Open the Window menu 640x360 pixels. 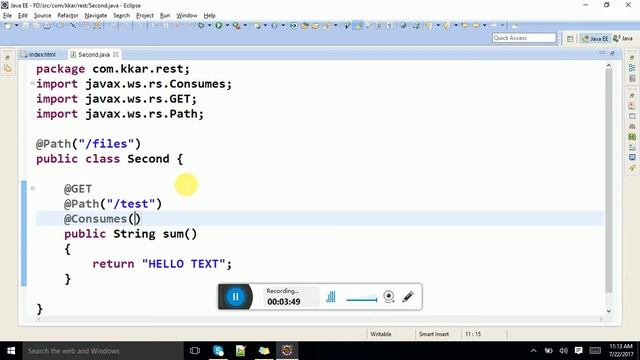(187, 16)
